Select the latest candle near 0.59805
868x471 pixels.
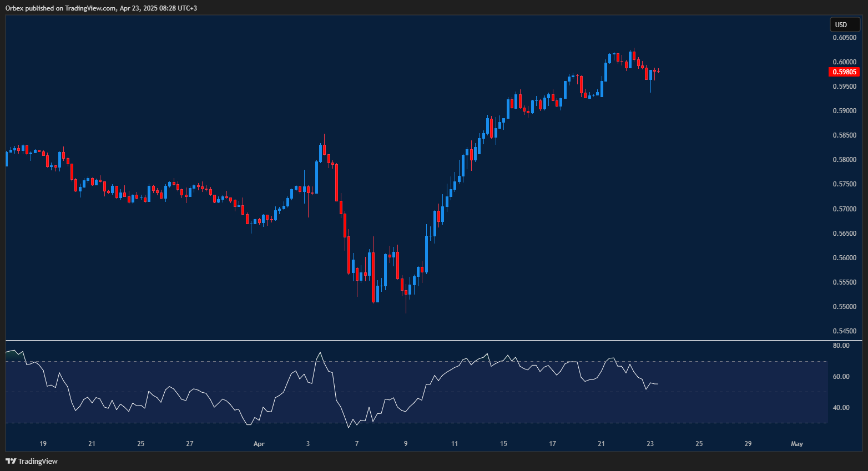pos(658,71)
